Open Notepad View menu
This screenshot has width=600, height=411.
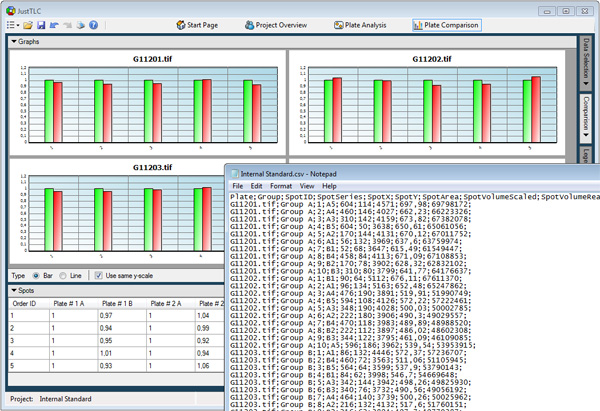307,186
